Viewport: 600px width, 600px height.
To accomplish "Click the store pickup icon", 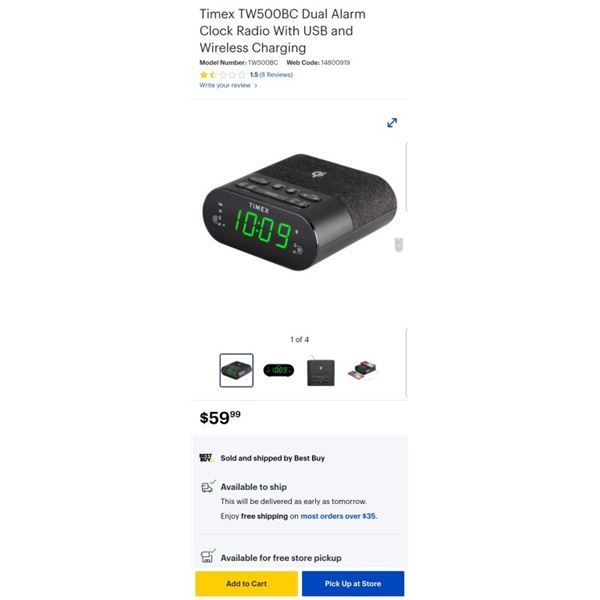I will [x=208, y=556].
